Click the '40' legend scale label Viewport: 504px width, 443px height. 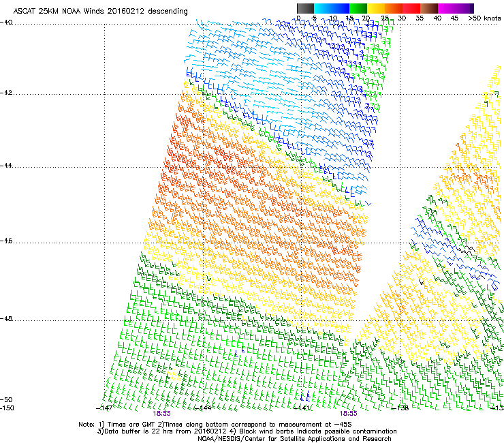click(437, 18)
